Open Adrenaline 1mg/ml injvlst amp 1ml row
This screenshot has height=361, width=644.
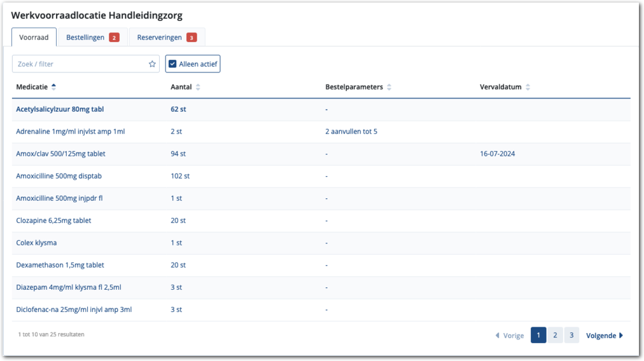[x=71, y=132]
